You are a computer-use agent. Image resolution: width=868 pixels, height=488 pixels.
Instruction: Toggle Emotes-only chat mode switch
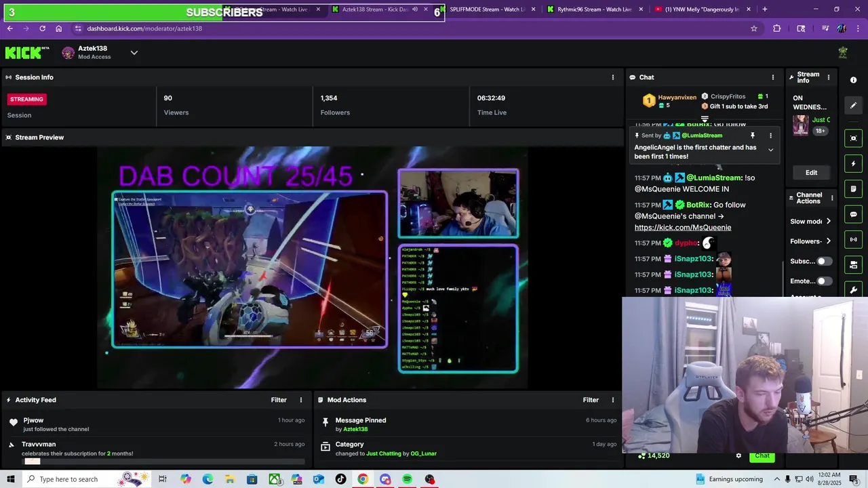824,281
